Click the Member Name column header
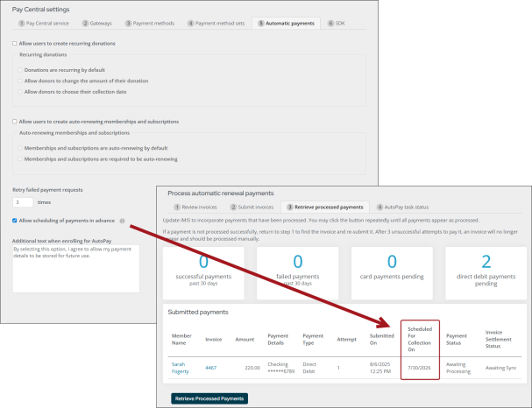This screenshot has height=408, width=532. click(x=181, y=339)
